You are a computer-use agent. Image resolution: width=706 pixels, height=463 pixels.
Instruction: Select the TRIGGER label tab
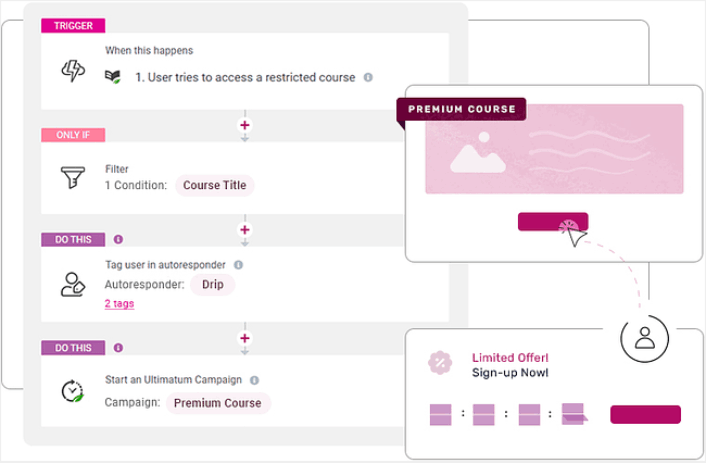(x=73, y=26)
